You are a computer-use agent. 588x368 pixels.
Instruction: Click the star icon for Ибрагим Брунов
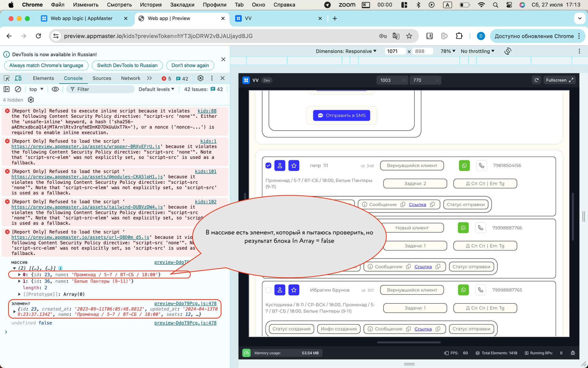[294, 290]
